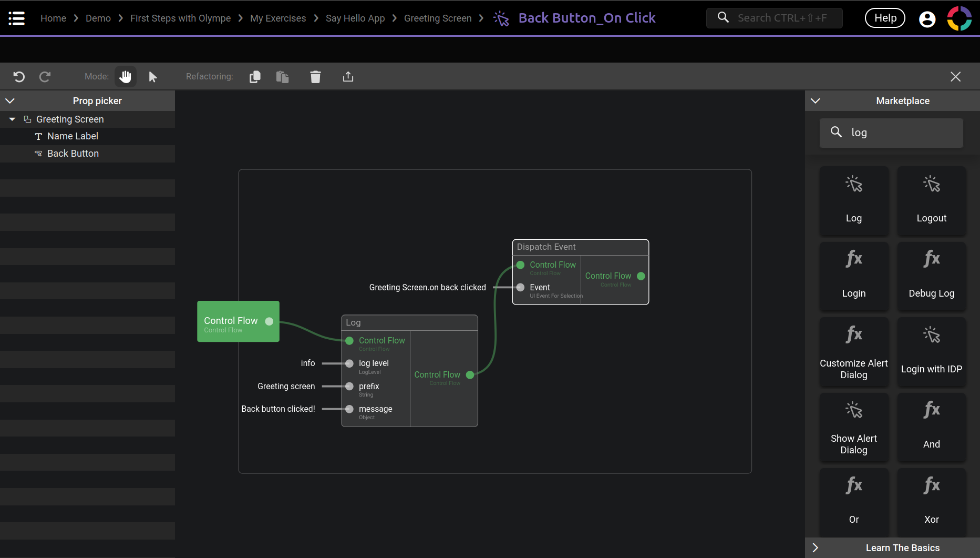
Task: Collapse the Greeting Screen tree node
Action: [x=12, y=119]
